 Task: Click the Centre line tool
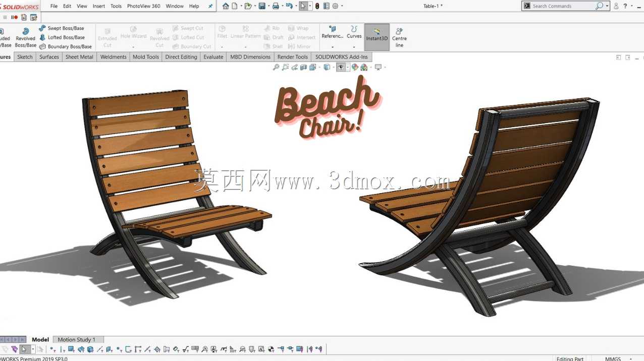pos(399,38)
